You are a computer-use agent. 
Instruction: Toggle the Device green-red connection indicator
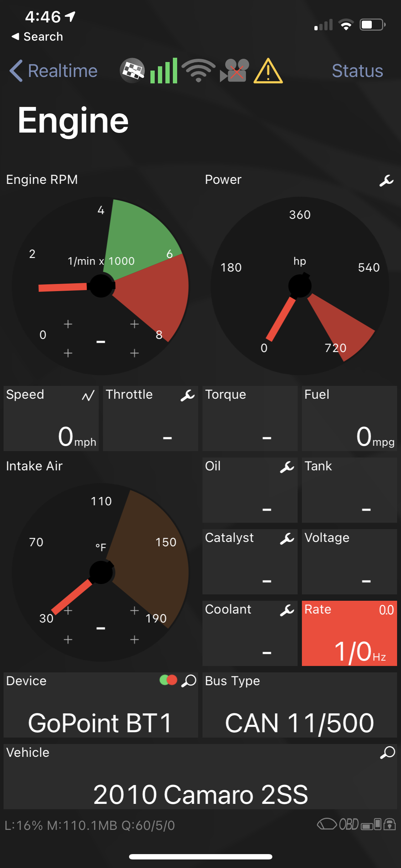(168, 680)
